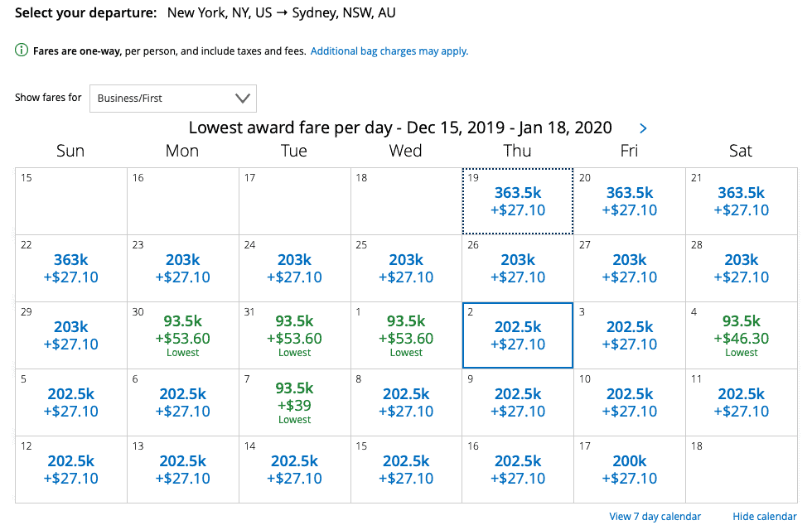Select Dec 21 Saturday fare 363.5k

pyautogui.click(x=742, y=201)
